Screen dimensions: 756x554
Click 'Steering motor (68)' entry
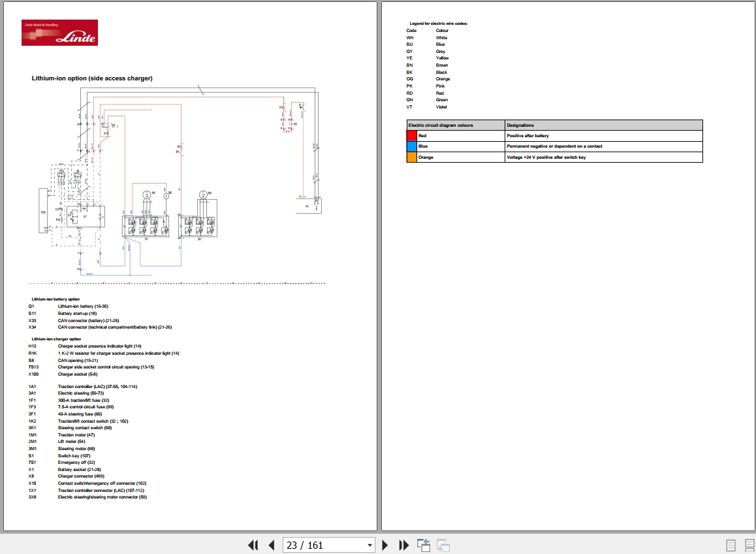(76, 449)
